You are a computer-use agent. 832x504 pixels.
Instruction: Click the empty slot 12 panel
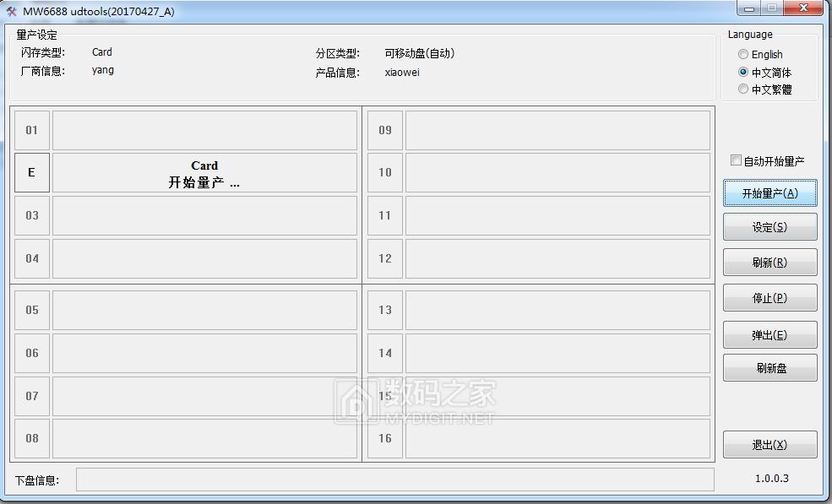pyautogui.click(x=557, y=259)
